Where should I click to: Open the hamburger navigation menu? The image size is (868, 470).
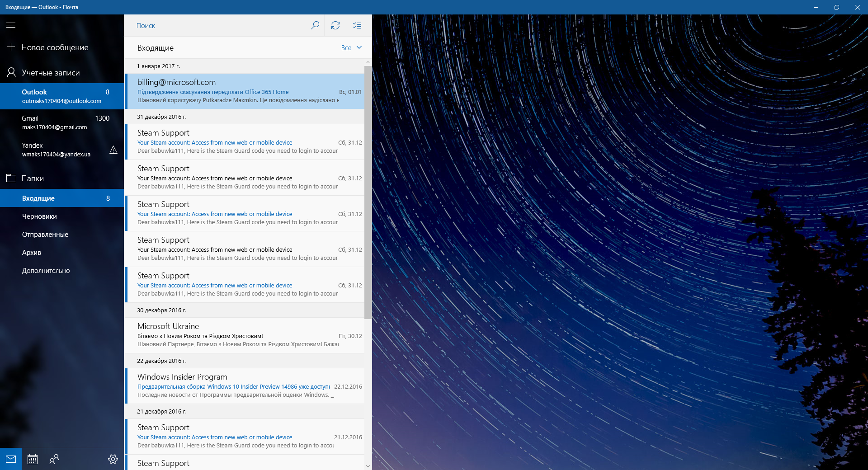[x=11, y=25]
